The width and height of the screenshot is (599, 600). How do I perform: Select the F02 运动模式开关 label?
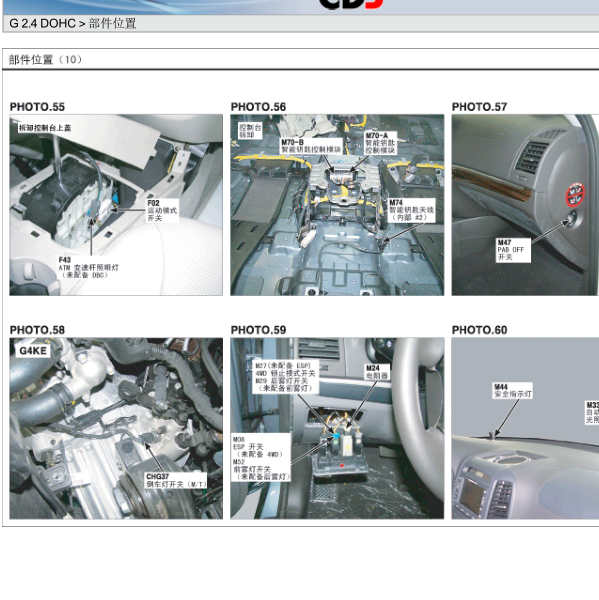point(162,210)
